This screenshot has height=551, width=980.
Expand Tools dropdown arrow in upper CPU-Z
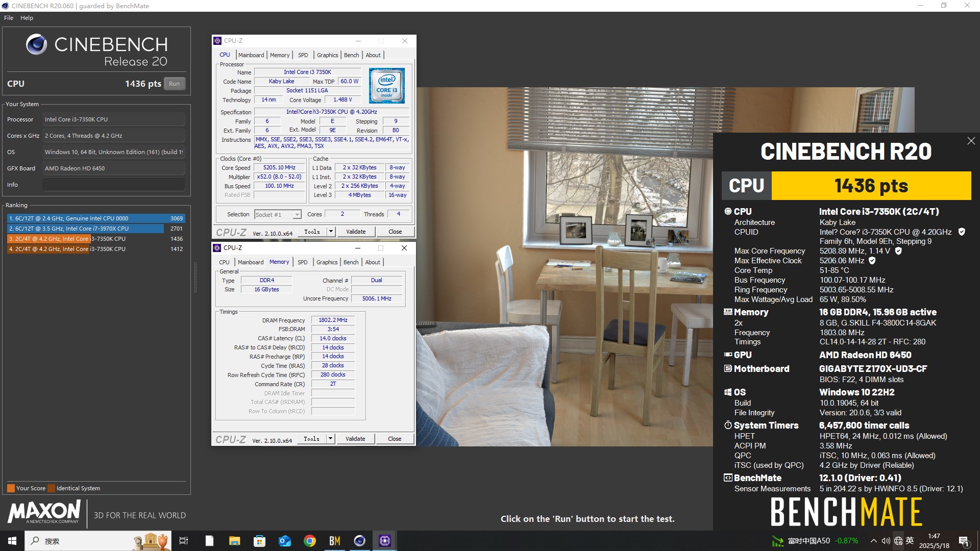331,232
